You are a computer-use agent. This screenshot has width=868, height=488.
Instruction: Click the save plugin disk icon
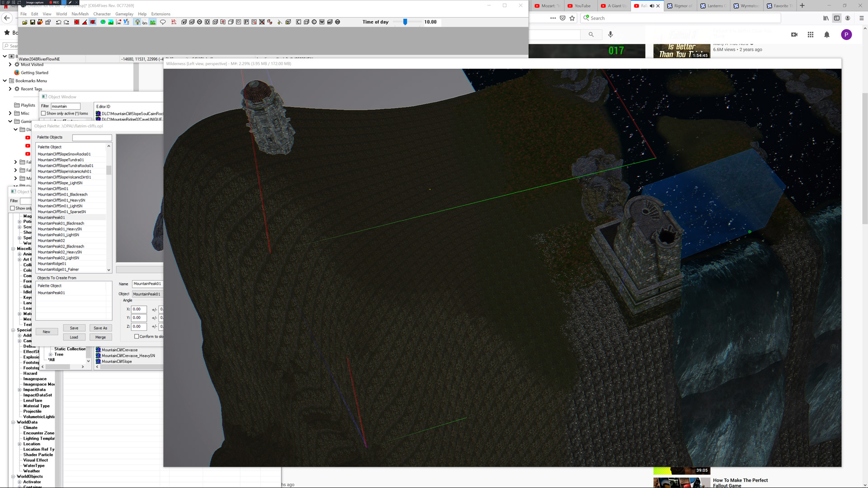coord(33,22)
